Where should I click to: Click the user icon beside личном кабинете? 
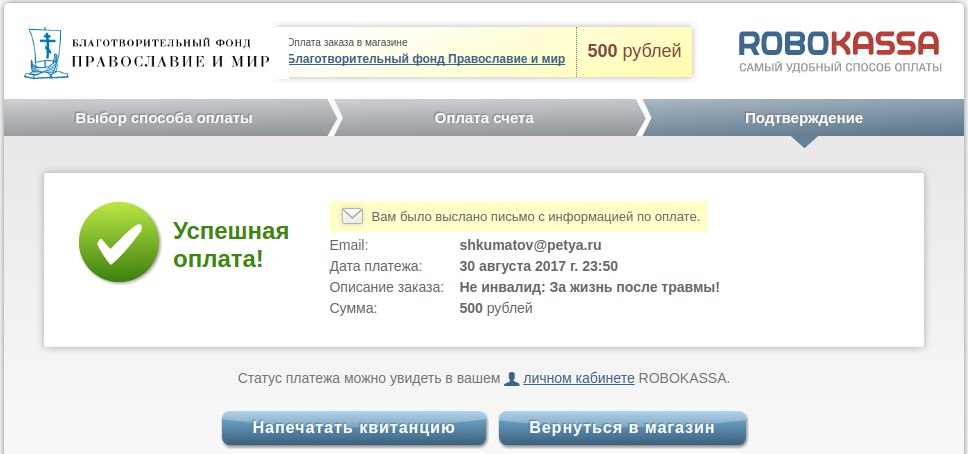(512, 379)
